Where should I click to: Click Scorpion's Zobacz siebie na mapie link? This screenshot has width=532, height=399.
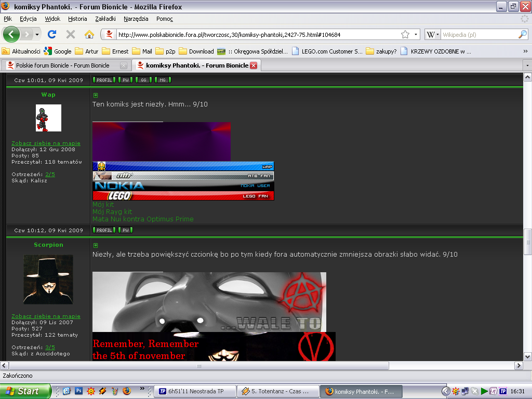point(46,316)
